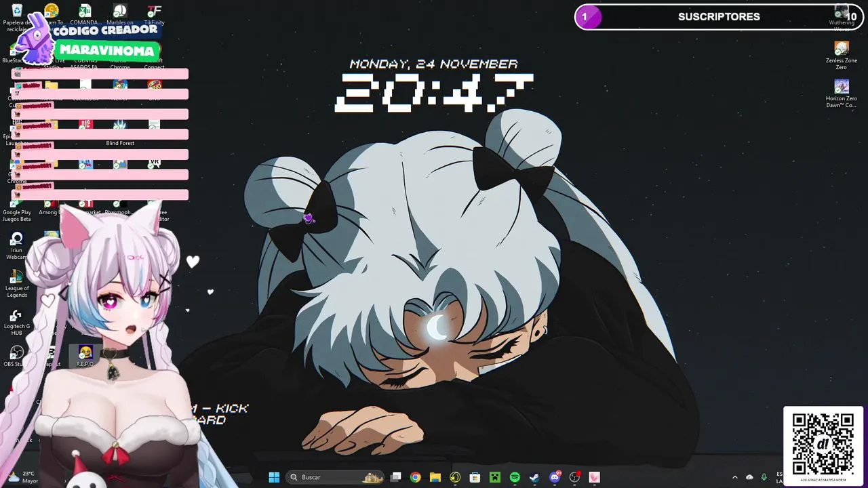The image size is (868, 488).
Task: Open File Explorer from the taskbar
Action: coord(435,477)
